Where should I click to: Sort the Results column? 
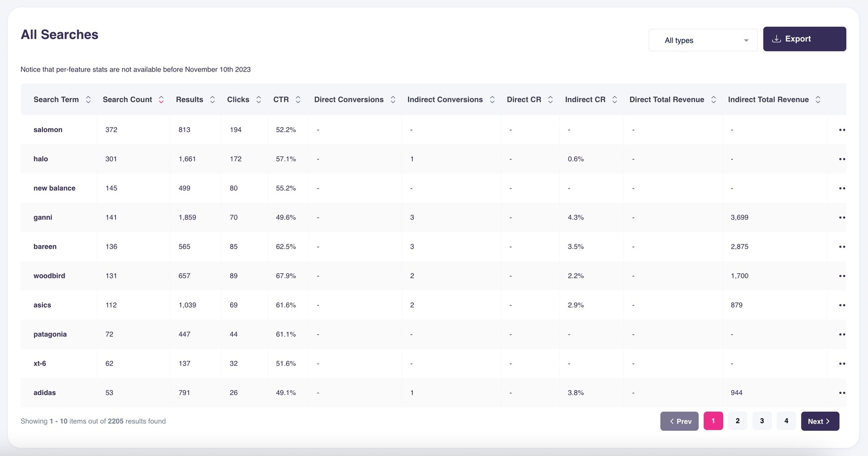point(212,100)
